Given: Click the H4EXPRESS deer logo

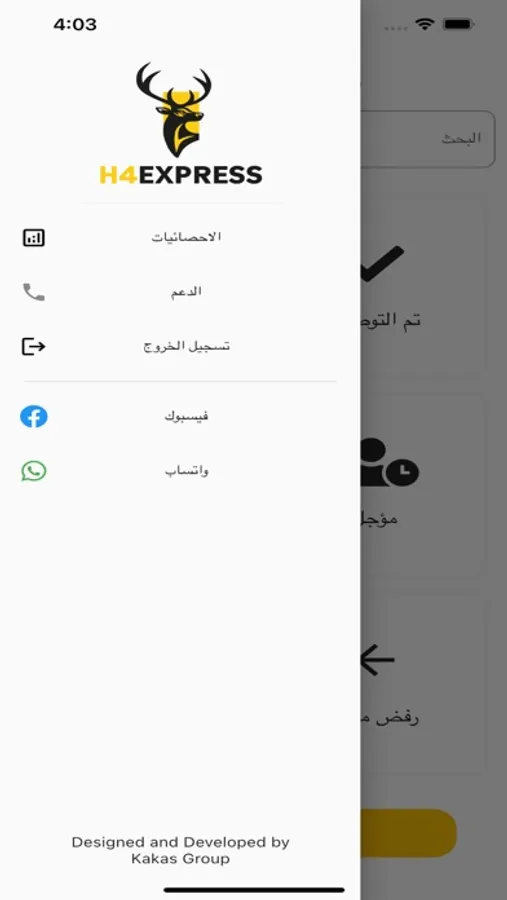Looking at the screenshot, I should [175, 110].
